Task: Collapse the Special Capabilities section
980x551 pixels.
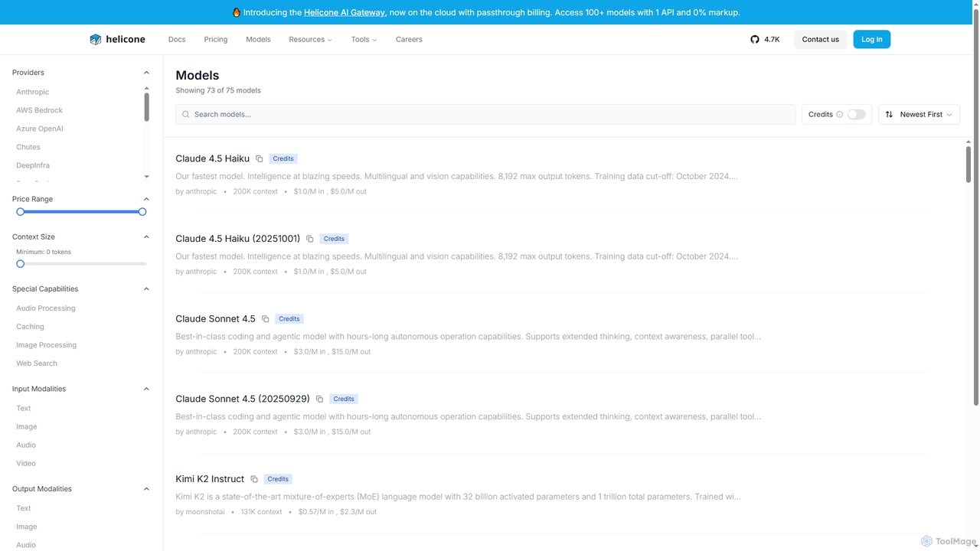Action: coord(146,289)
